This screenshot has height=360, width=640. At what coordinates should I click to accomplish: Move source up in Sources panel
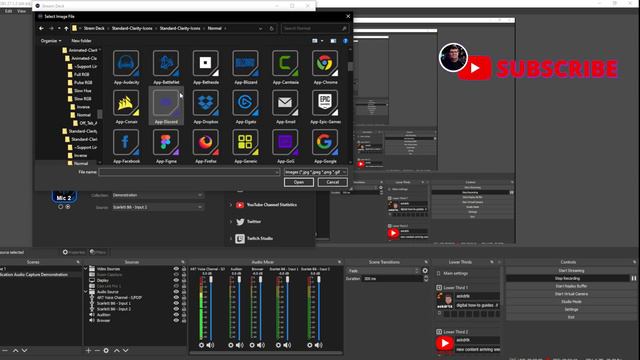[117, 350]
